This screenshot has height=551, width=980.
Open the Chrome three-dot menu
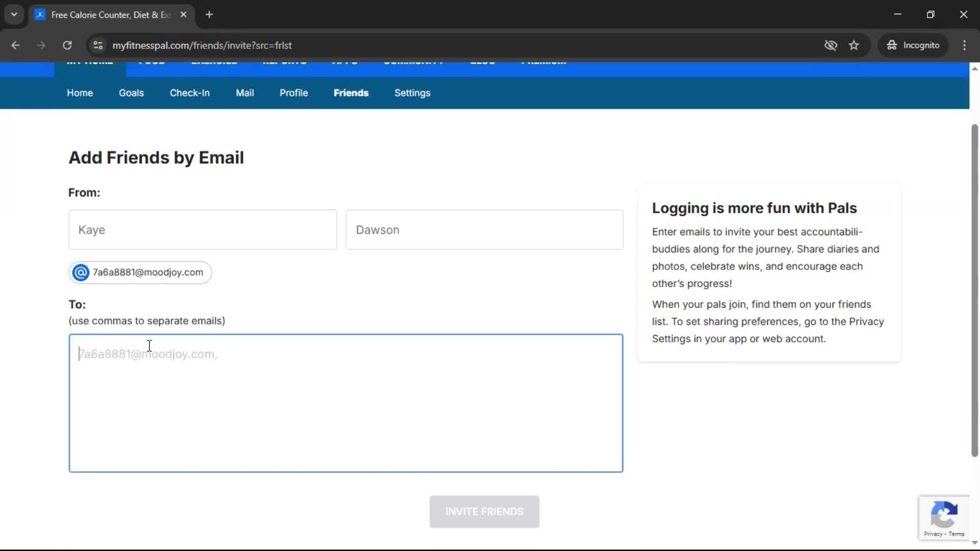964,45
